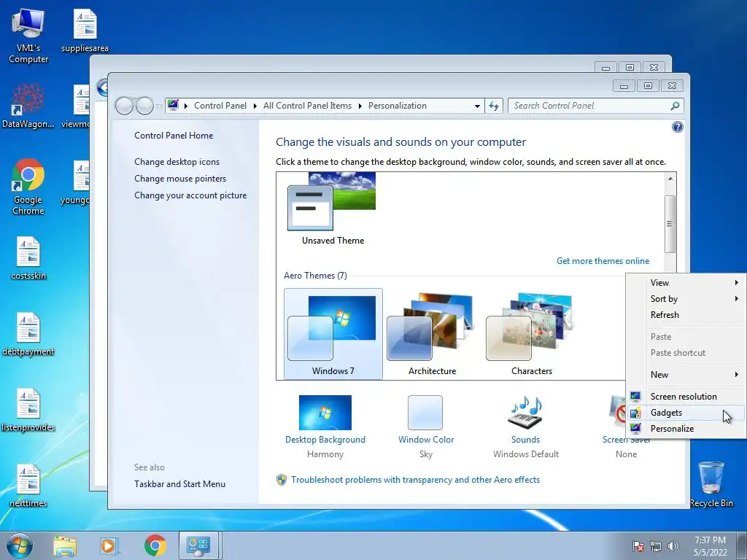The height and width of the screenshot is (560, 747).
Task: Click Get more themes online link
Action: 603,260
